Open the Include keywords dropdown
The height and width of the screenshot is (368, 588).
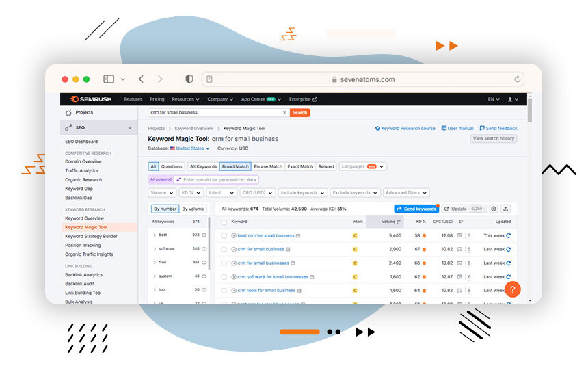(x=303, y=192)
